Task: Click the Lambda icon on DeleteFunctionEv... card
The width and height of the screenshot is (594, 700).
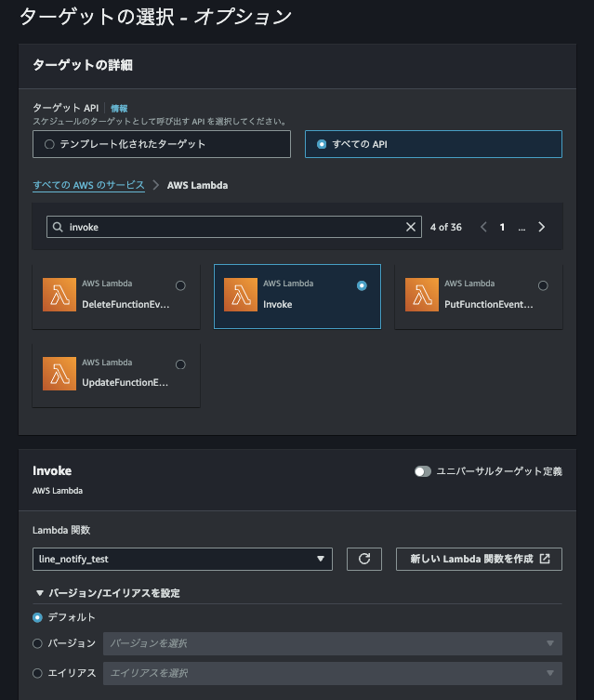Action: click(x=59, y=295)
